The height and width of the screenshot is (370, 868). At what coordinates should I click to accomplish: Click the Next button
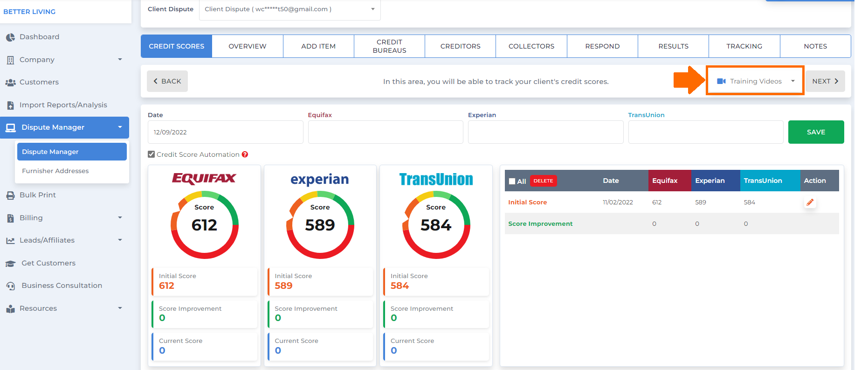[825, 81]
